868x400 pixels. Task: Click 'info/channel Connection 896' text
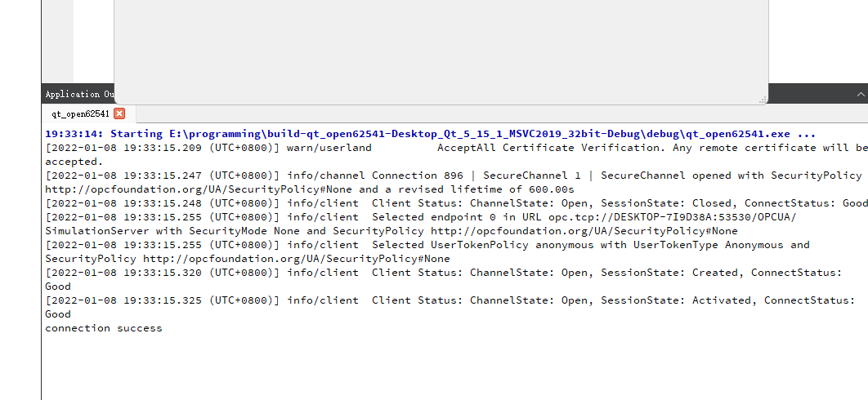coord(375,176)
